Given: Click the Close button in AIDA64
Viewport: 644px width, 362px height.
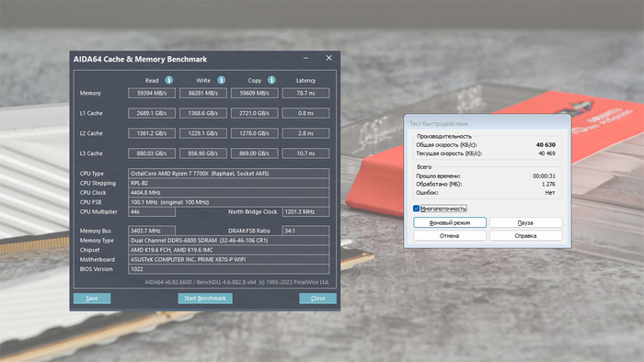Looking at the screenshot, I should [318, 298].
